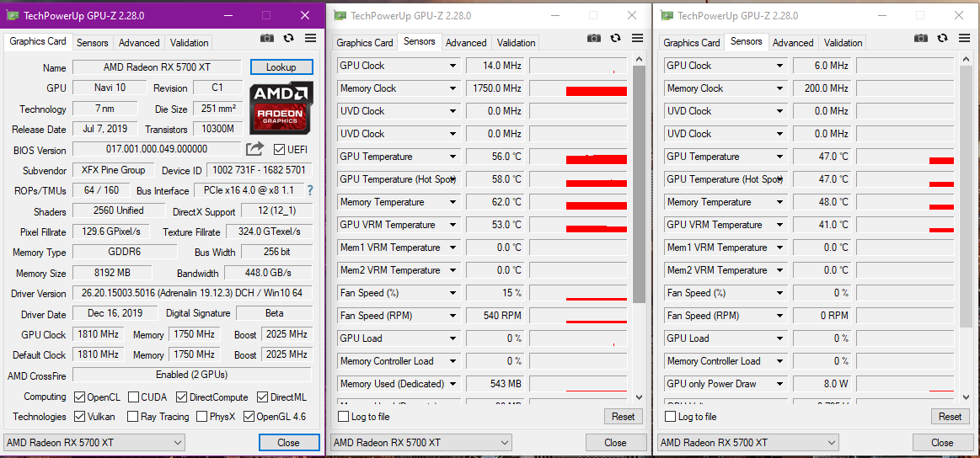
Task: Toggle the Ray Tracing checkbox
Action: point(132,416)
